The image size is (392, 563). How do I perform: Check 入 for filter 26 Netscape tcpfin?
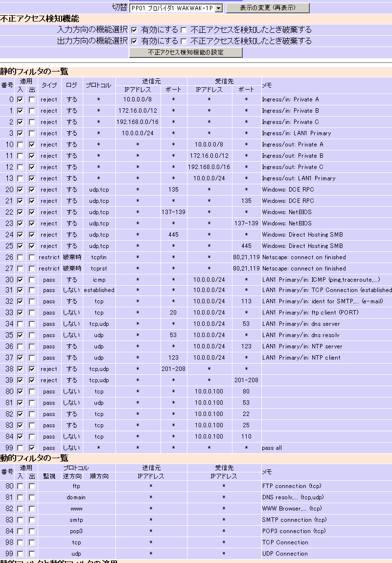click(20, 257)
